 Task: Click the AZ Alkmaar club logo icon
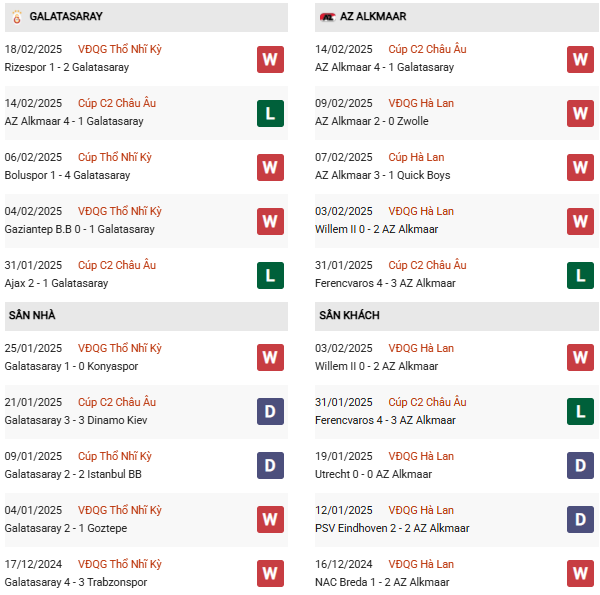click(x=327, y=17)
